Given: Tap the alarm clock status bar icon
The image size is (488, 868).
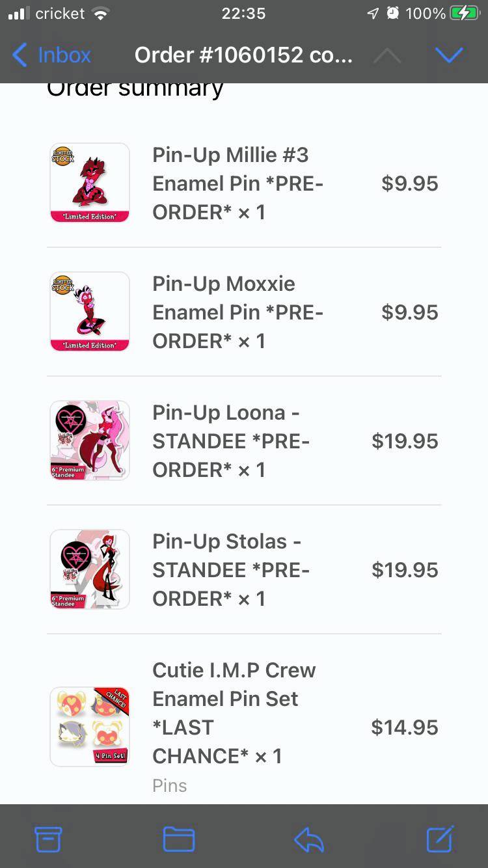Looking at the screenshot, I should click(391, 12).
